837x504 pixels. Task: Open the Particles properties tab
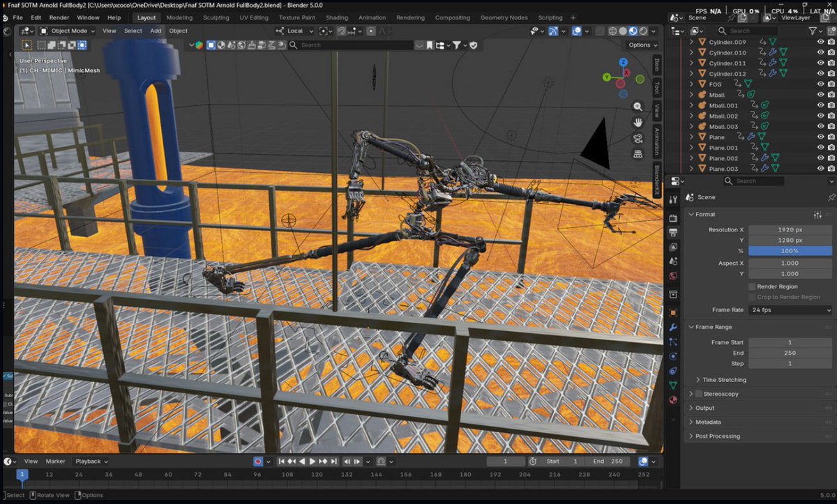coord(673,342)
